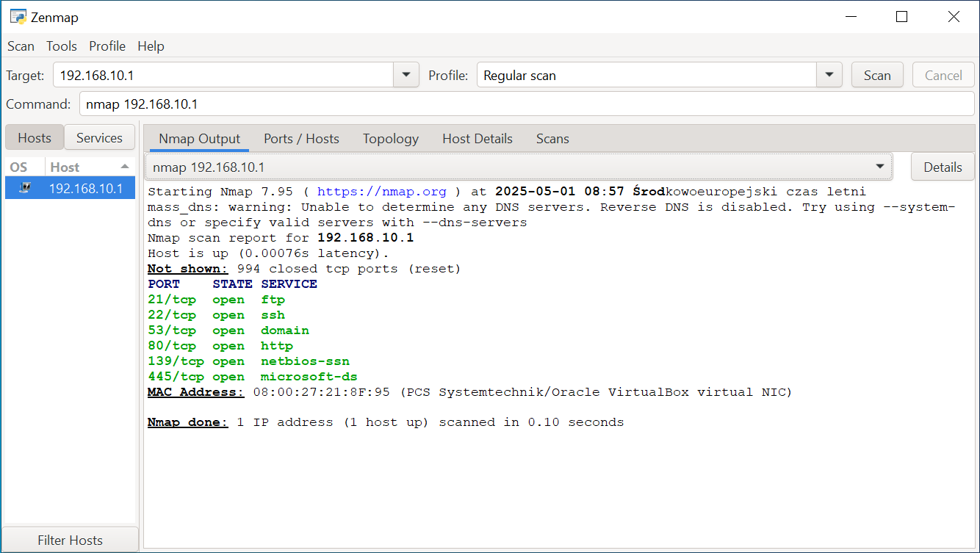
Task: Sort host list by OS column header
Action: pyautogui.click(x=24, y=167)
